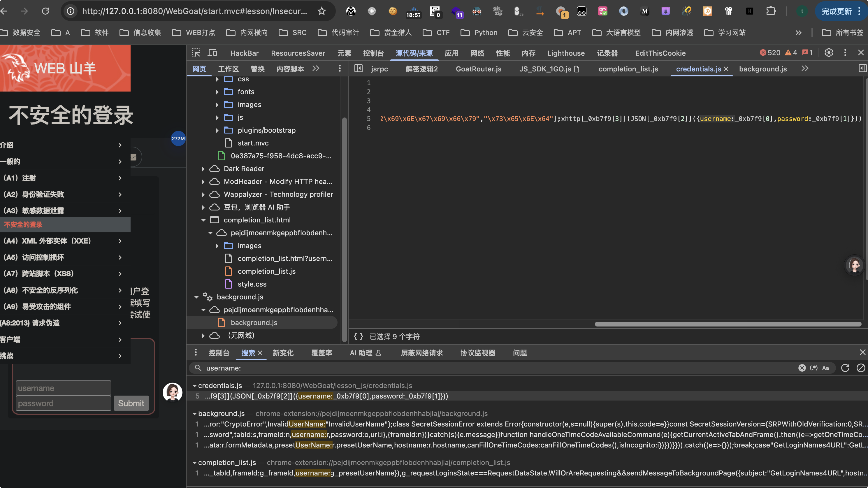Click the inspect element picker icon
Screen dimensions: 868x488
[196, 53]
